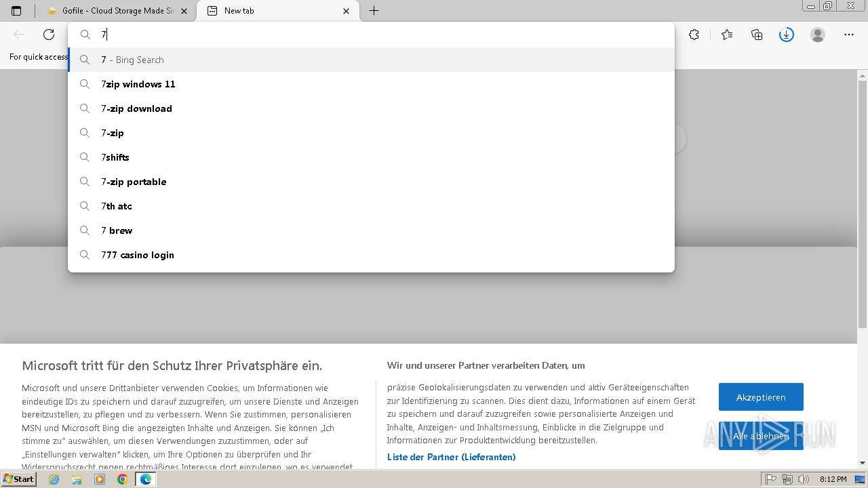The height and width of the screenshot is (488, 868).
Task: Choose '7zip windows 11' suggestion
Action: point(371,84)
